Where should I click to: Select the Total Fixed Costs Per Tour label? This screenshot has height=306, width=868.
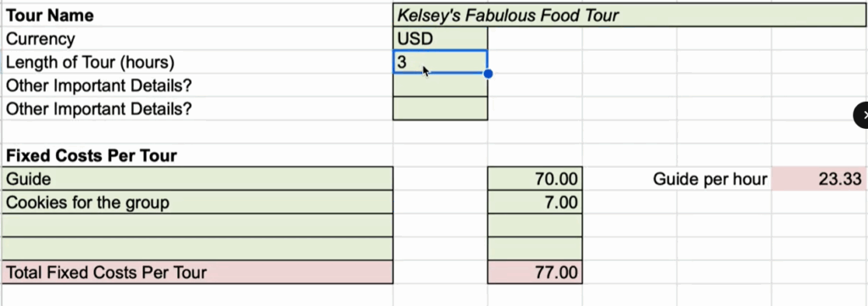(106, 272)
